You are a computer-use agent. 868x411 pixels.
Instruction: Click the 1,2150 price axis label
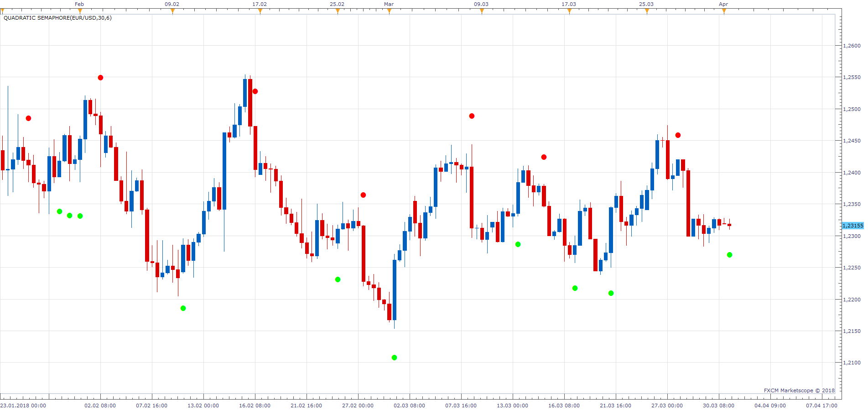point(852,331)
